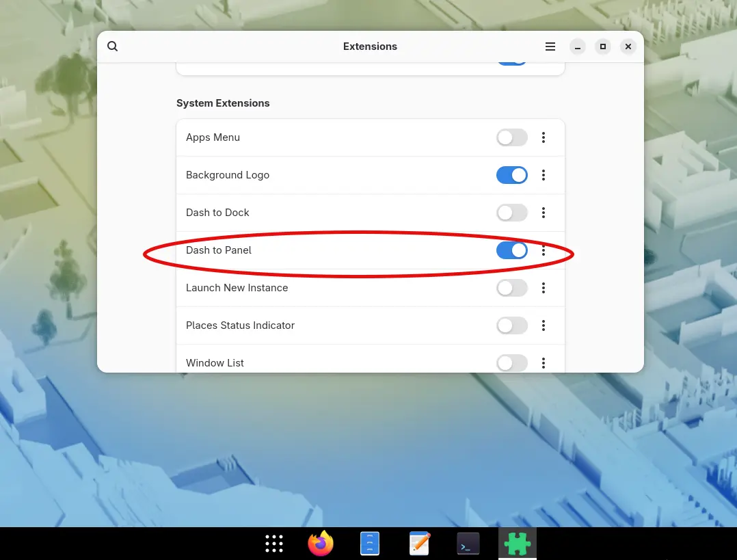This screenshot has width=737, height=560.
Task: Open the Terminal from the panel
Action: (468, 544)
